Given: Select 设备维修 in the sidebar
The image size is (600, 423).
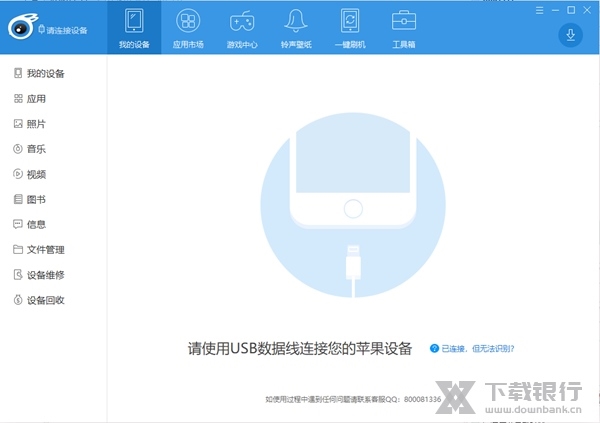Looking at the screenshot, I should 39,275.
